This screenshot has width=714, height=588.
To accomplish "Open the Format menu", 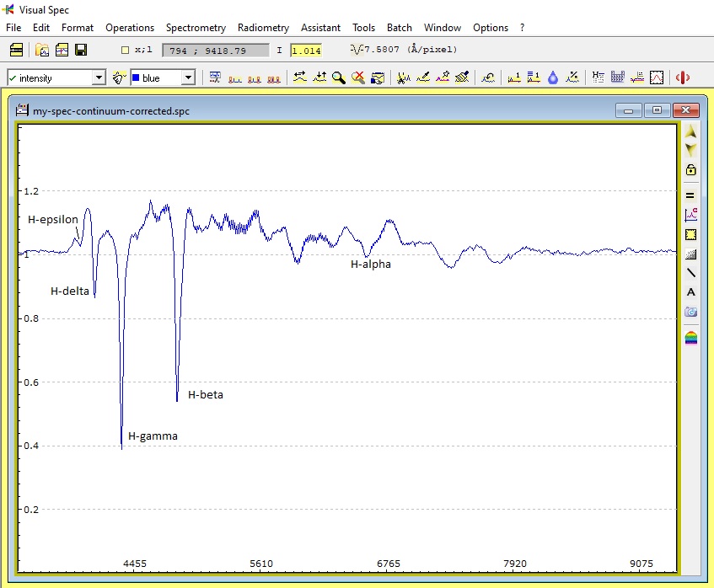I will 78,28.
